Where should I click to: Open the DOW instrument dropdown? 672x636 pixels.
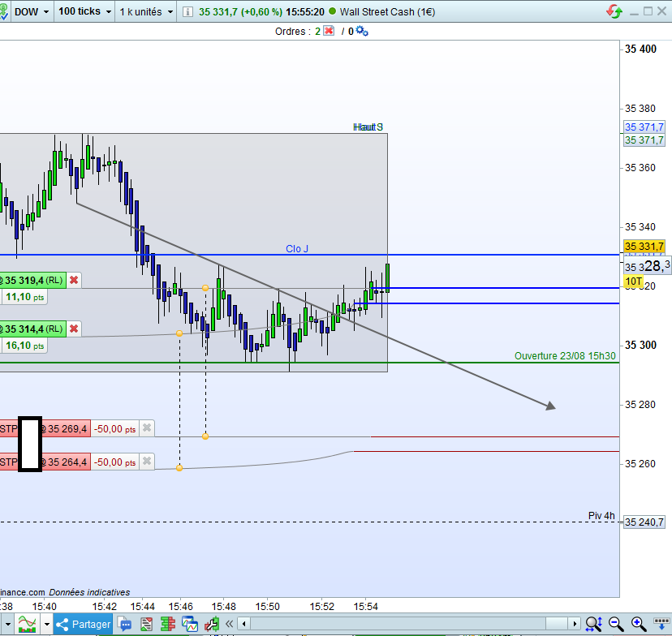[x=32, y=11]
